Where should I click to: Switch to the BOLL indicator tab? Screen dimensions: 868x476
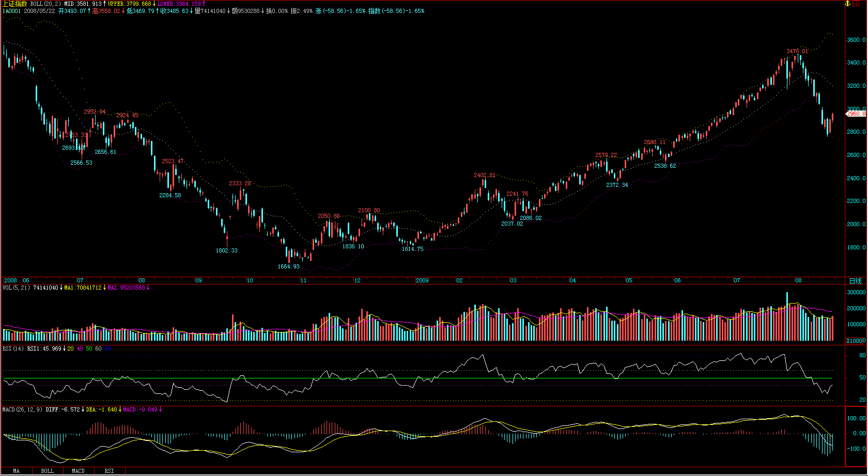pyautogui.click(x=48, y=471)
